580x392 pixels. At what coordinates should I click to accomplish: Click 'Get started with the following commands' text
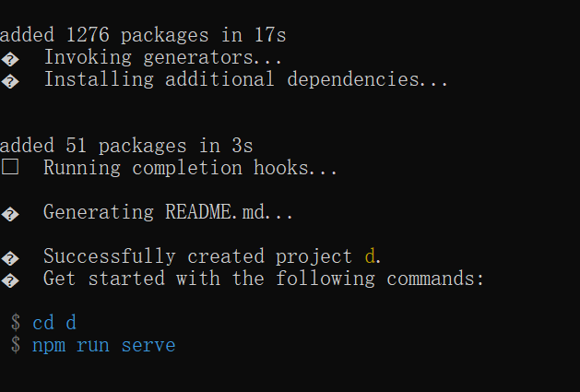pyautogui.click(x=263, y=279)
